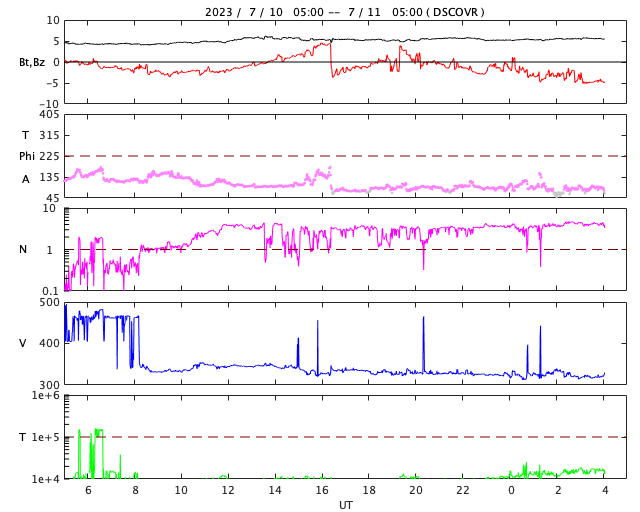The image size is (640, 512).
Task: Select the 1e+5 temperature tick
Action: pyautogui.click(x=46, y=437)
